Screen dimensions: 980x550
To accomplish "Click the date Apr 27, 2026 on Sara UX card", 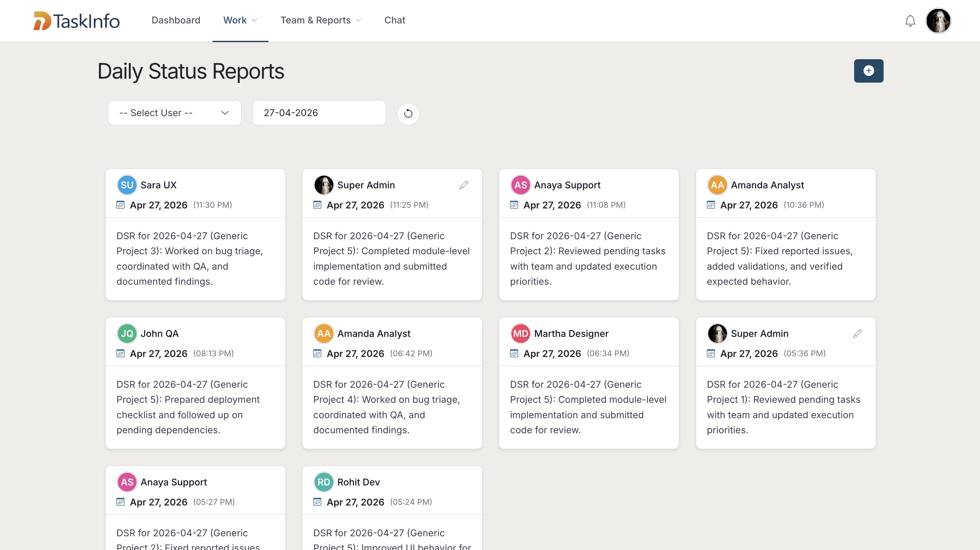I will [159, 205].
